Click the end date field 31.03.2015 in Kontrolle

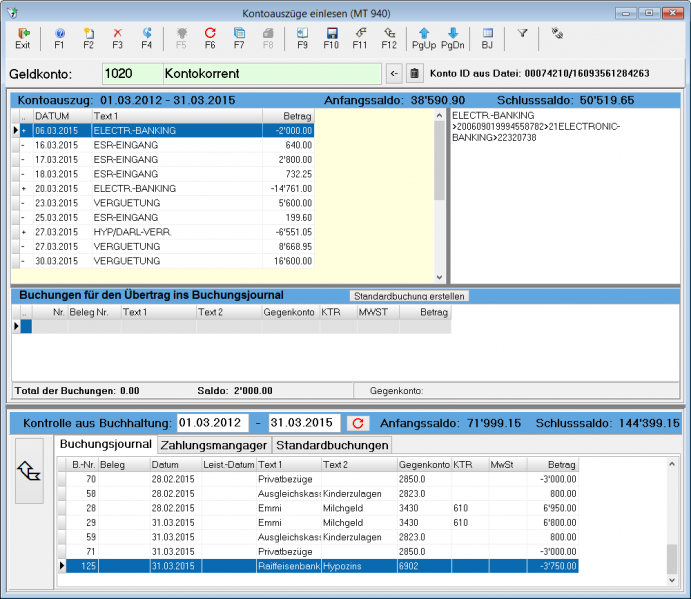pyautogui.click(x=305, y=423)
